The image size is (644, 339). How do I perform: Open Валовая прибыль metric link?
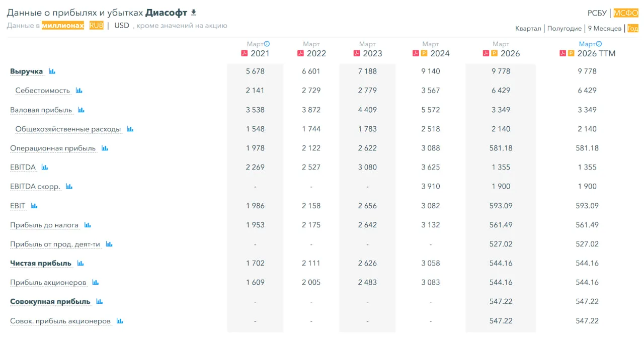tap(41, 110)
